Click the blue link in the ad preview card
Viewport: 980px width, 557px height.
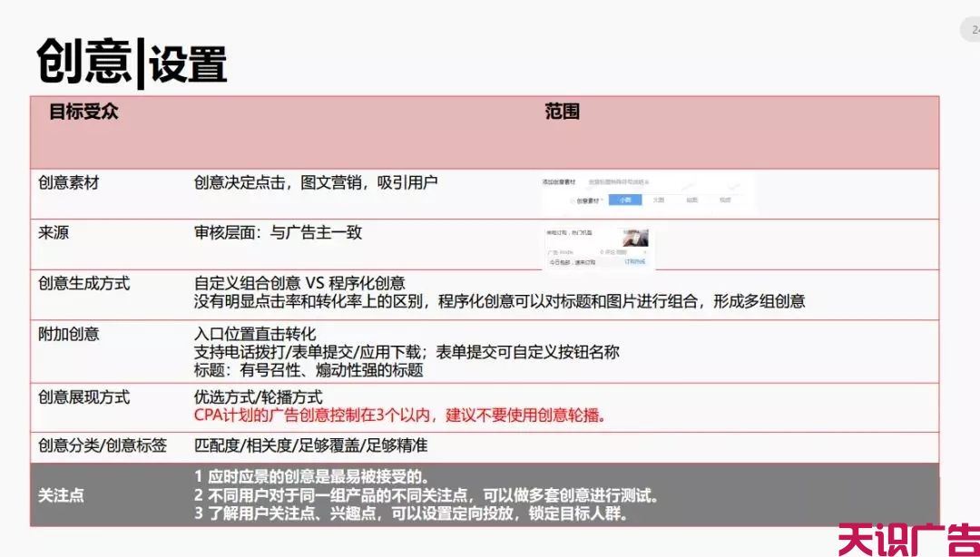coord(635,262)
